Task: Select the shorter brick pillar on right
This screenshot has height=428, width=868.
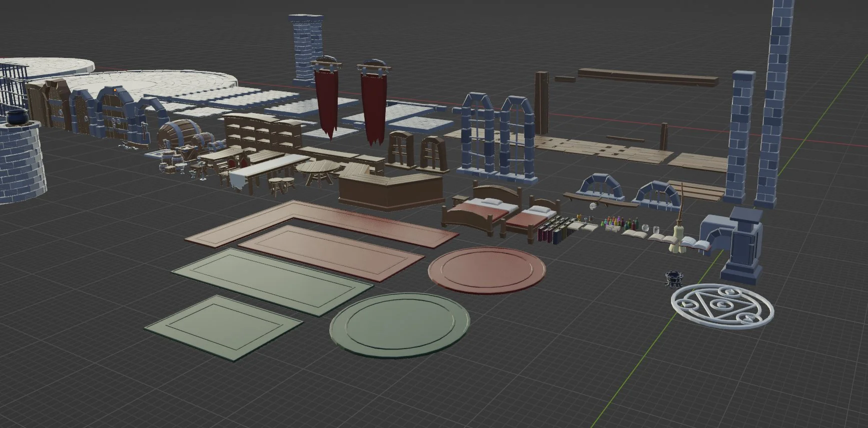Action: click(x=741, y=137)
